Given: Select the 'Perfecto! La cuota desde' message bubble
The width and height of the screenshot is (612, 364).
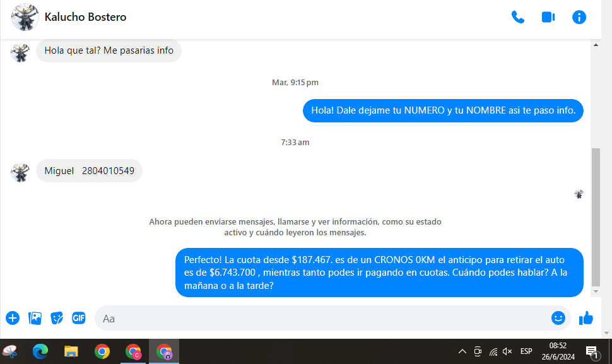Looking at the screenshot, I should (x=379, y=273).
